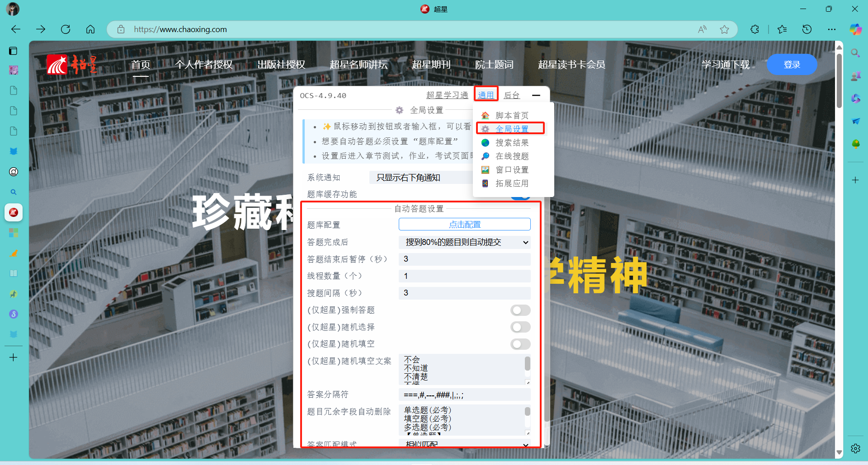Switch to the open book icon tab
868x465 pixels.
point(14,273)
